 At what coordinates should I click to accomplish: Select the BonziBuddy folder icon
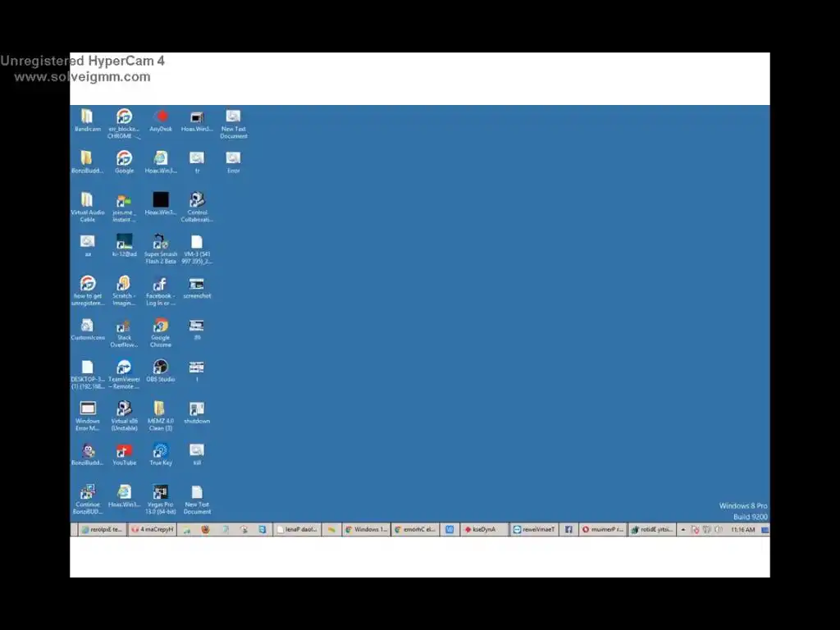(87, 162)
